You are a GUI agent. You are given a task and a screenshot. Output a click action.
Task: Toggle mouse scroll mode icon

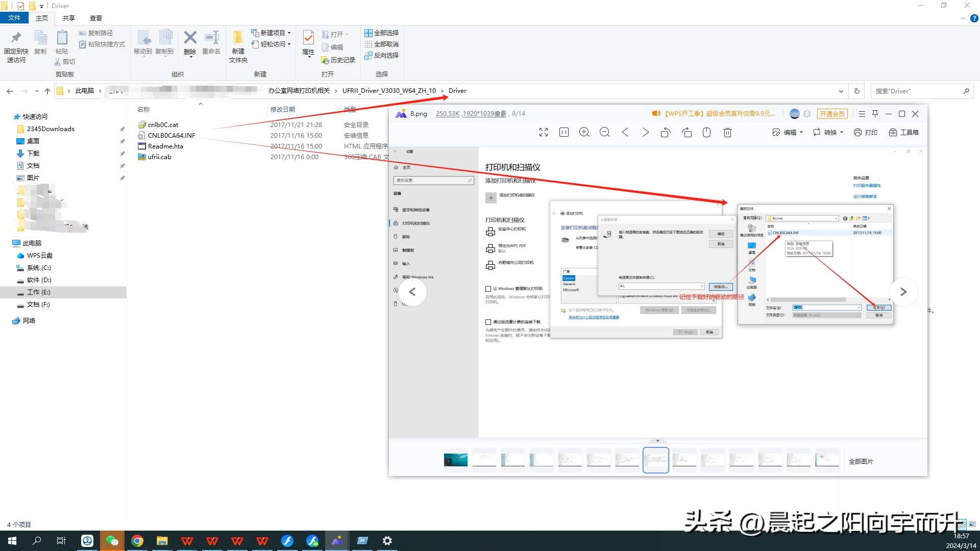[707, 133]
